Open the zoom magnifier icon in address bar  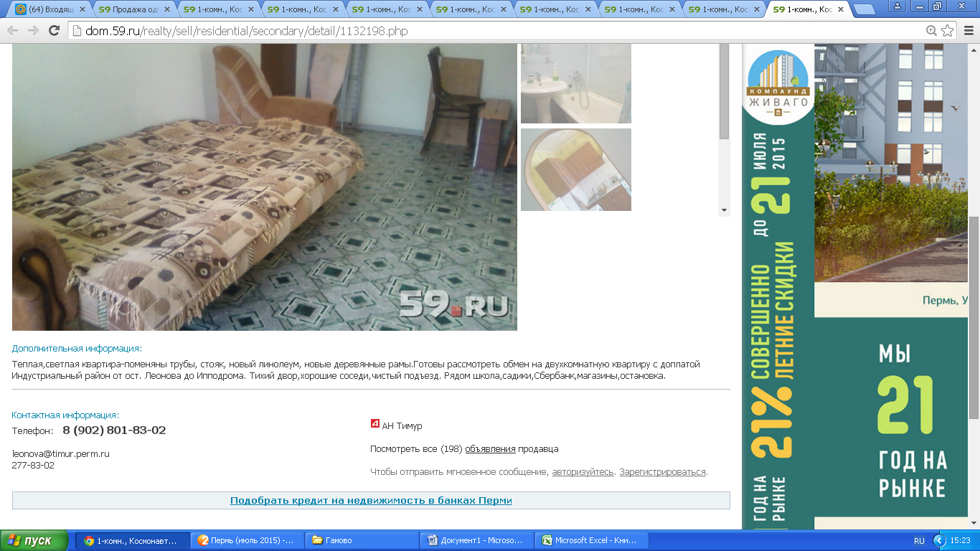[931, 31]
